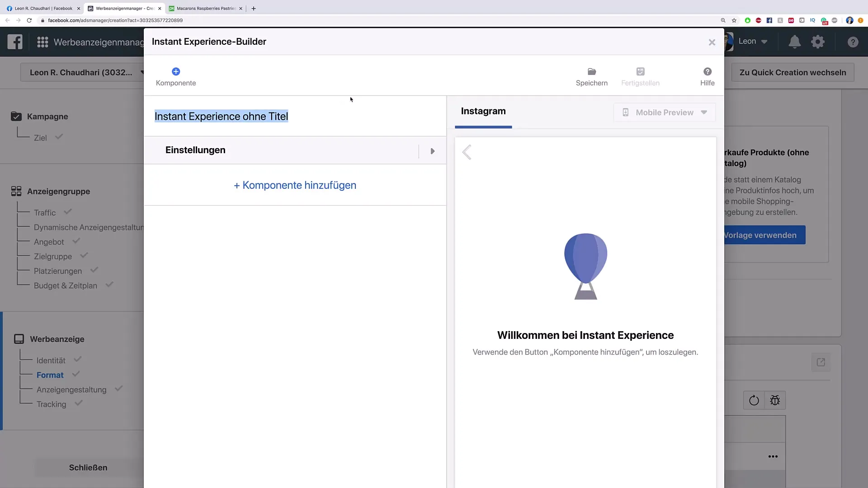Open ad account Leon R. Chaudhari dropdown
Viewport: 868px width, 488px height.
(x=82, y=72)
